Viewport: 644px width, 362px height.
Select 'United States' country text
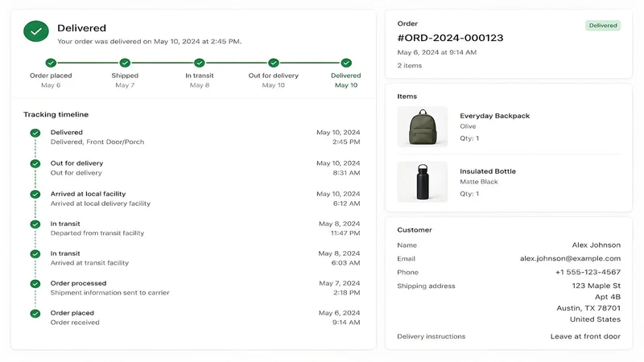595,319
